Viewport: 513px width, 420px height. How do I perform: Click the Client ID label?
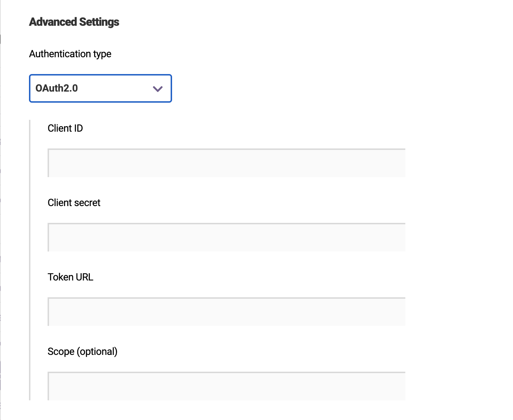[x=65, y=128]
